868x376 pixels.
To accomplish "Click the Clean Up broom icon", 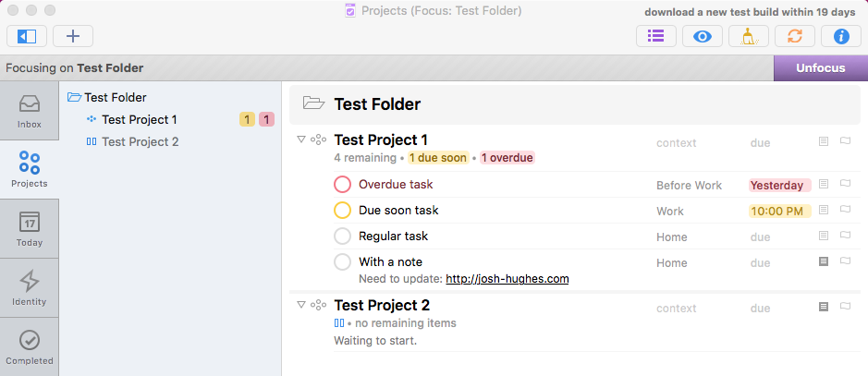I will (x=749, y=37).
